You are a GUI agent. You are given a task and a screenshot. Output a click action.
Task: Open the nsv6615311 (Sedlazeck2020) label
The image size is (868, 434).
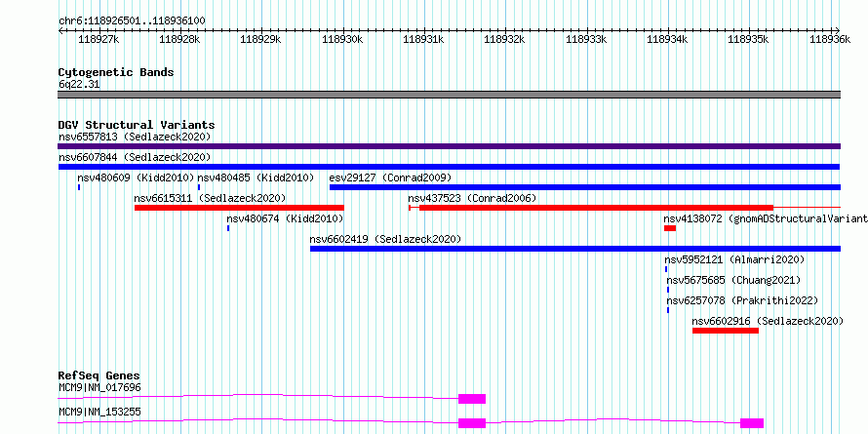(210, 198)
